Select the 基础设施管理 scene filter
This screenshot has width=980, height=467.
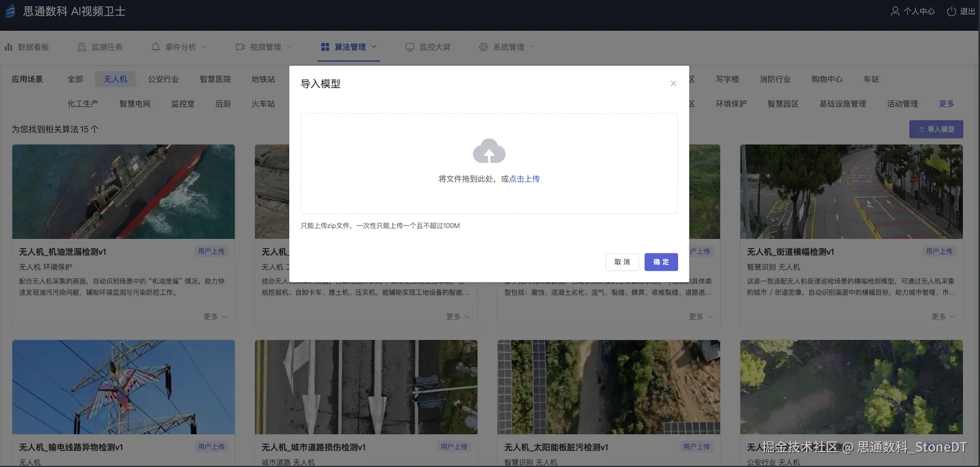(x=843, y=104)
